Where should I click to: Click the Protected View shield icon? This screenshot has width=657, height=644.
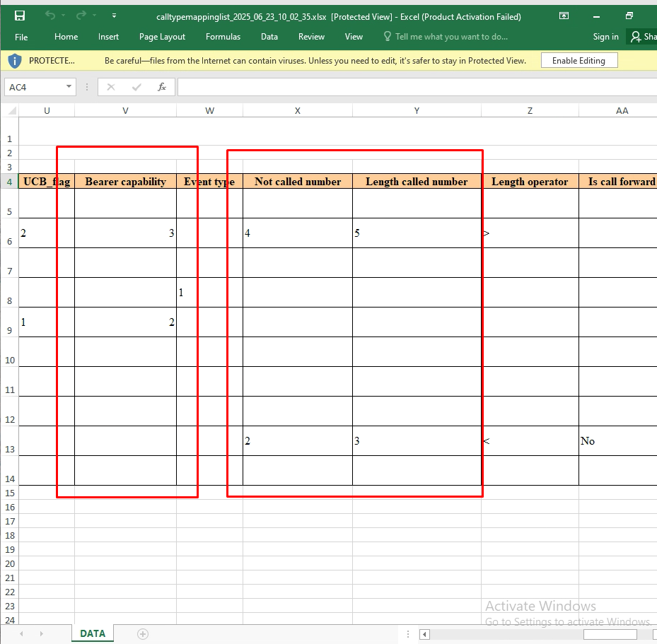[15, 61]
